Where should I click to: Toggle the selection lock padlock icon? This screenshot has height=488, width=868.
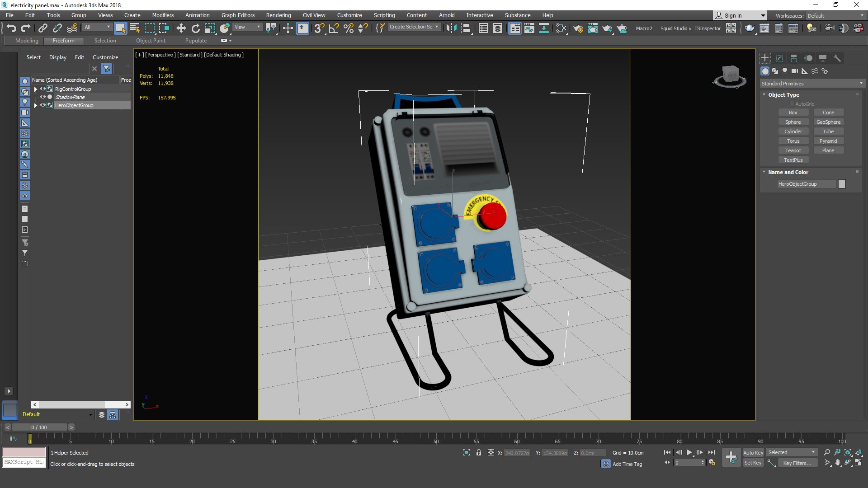478,453
